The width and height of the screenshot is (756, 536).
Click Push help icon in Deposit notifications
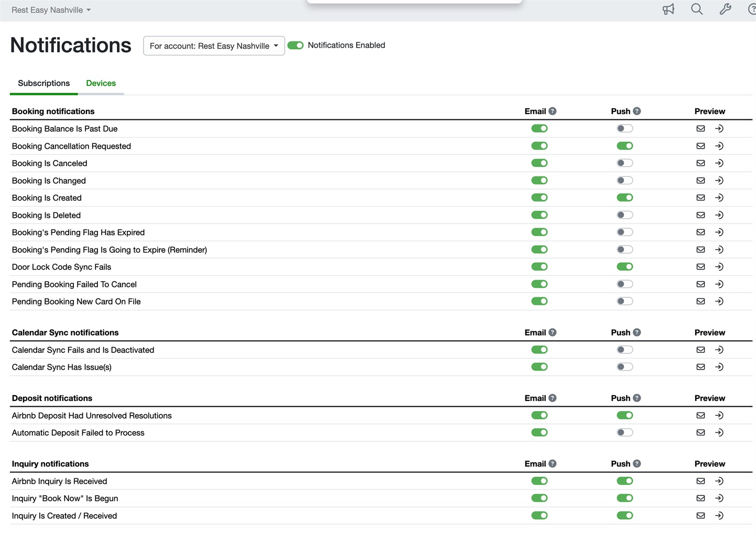[x=637, y=398]
